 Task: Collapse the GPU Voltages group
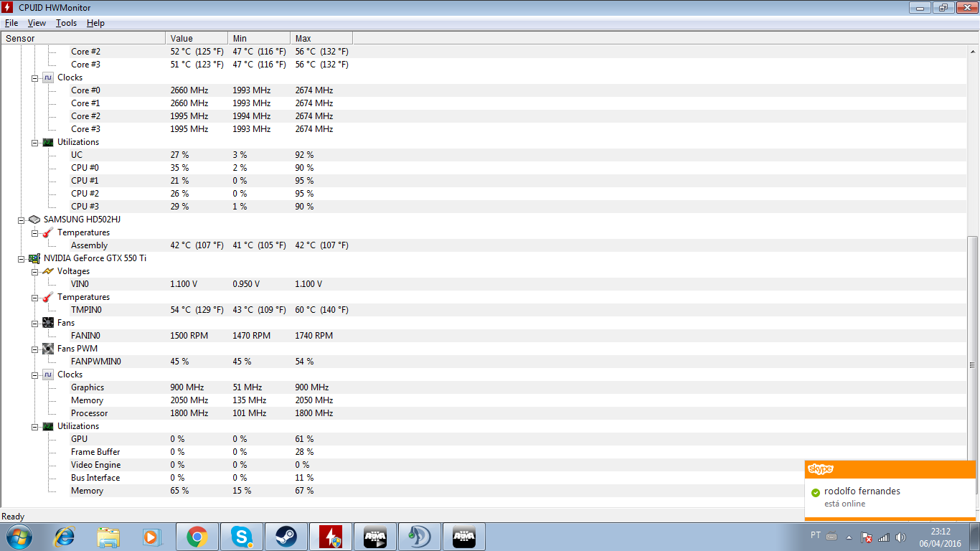click(x=34, y=271)
